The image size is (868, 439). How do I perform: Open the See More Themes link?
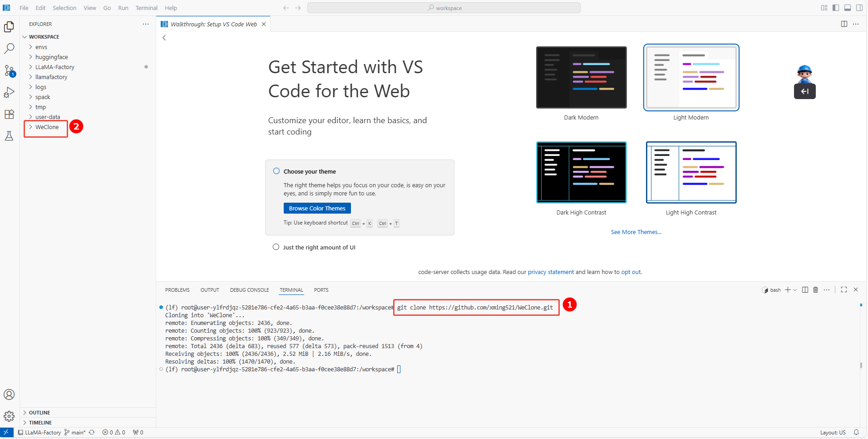tap(636, 232)
